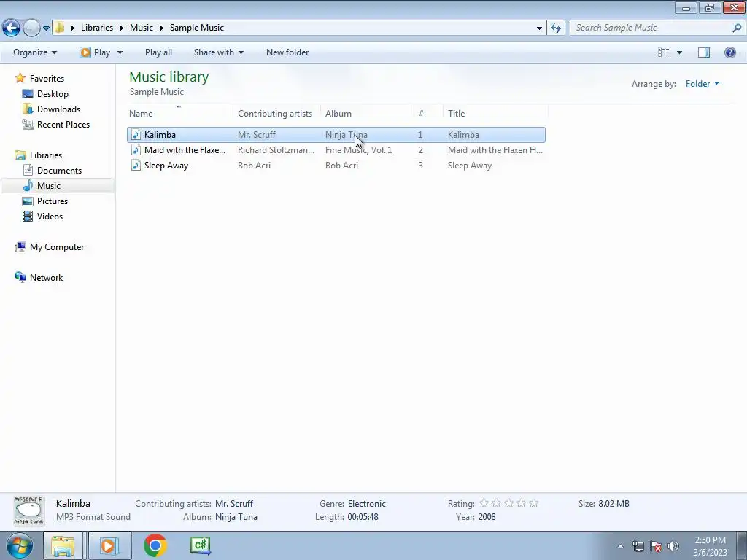Open Windows Explorer from taskbar
Screen dimensions: 747x560
pos(63,545)
